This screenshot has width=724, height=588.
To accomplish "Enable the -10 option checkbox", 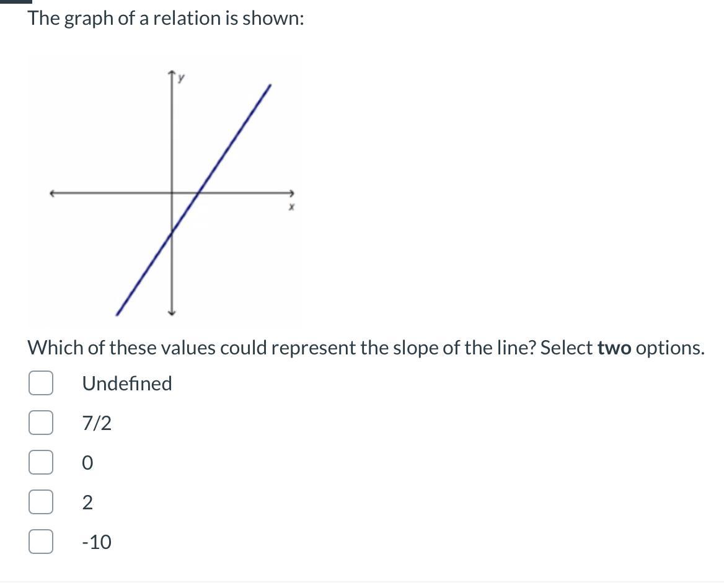I will click(x=41, y=542).
